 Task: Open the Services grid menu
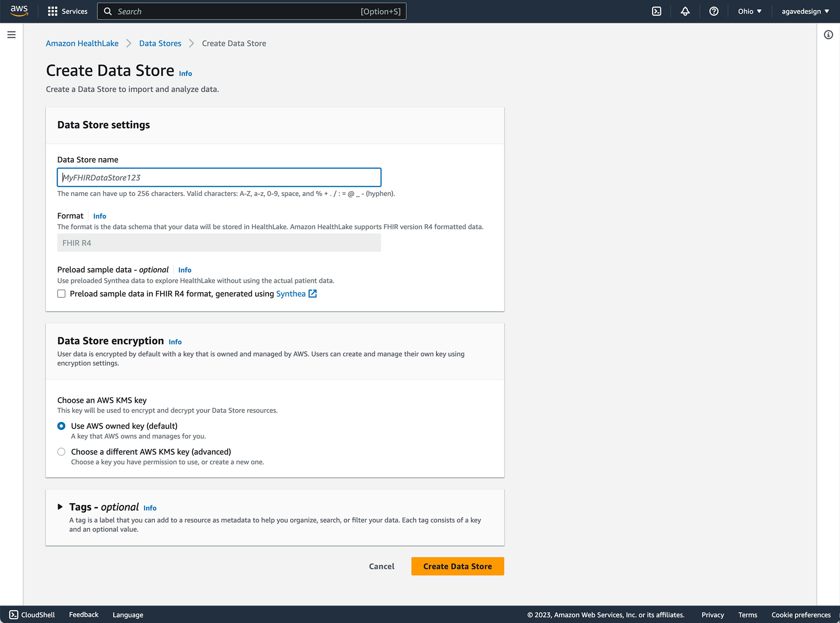pos(52,11)
